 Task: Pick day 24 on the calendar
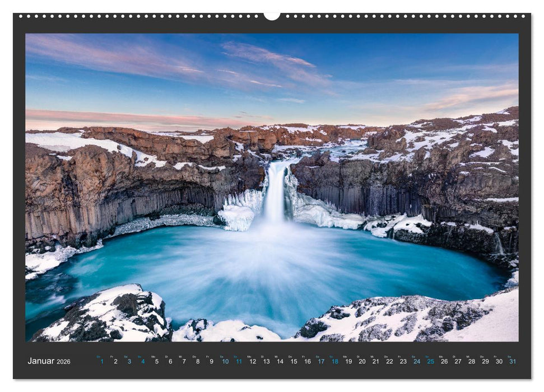417,362
